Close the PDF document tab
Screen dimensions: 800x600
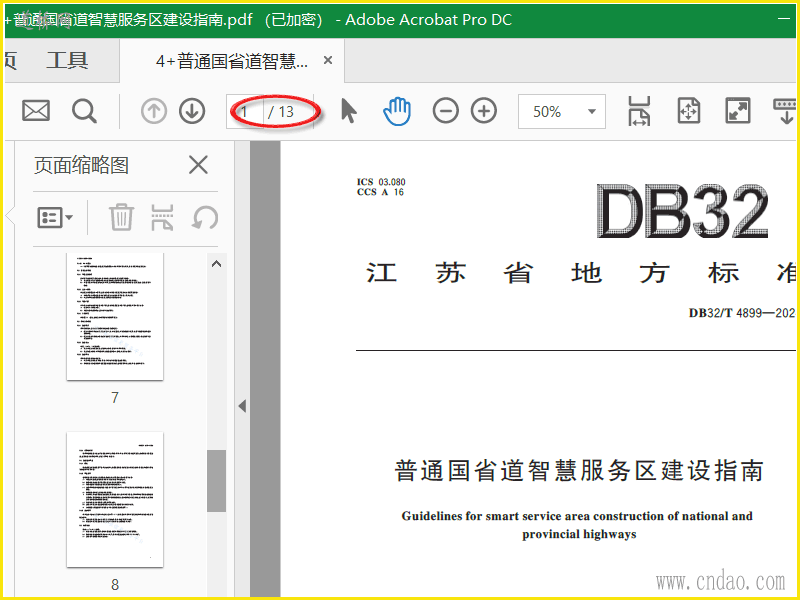(x=328, y=61)
